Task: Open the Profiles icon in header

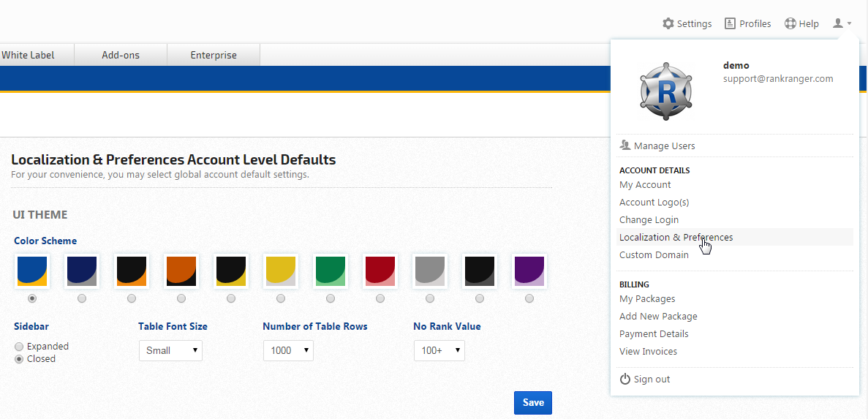Action: pos(730,23)
